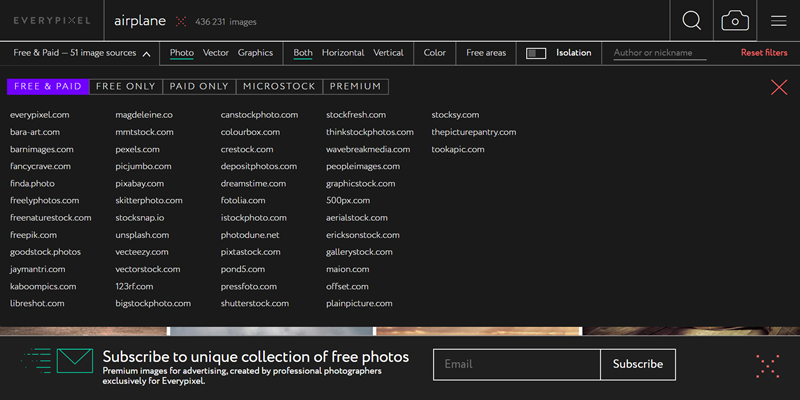Close the image sources panel with red X
The image size is (800, 400).
779,87
